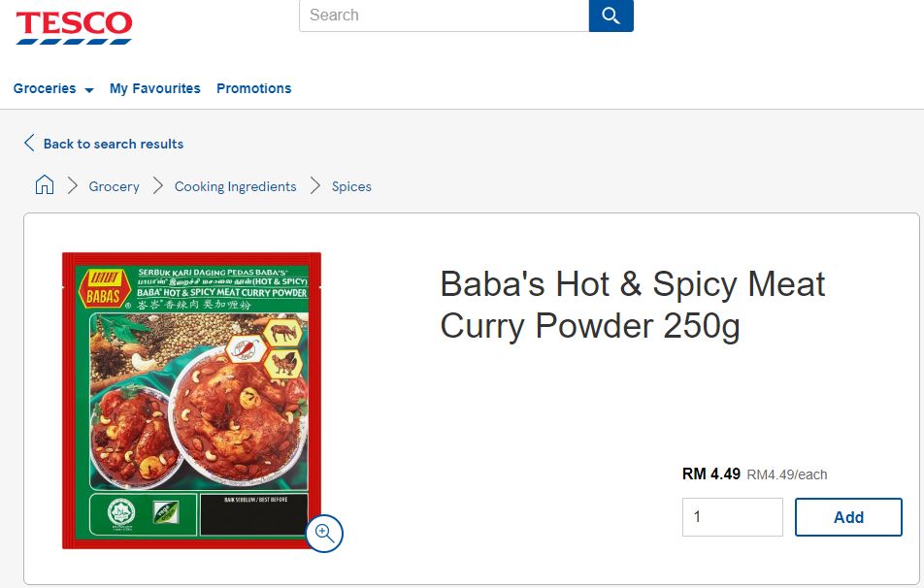Click the chevron right before Spices breadcrumb
The image size is (924, 588).
314,185
